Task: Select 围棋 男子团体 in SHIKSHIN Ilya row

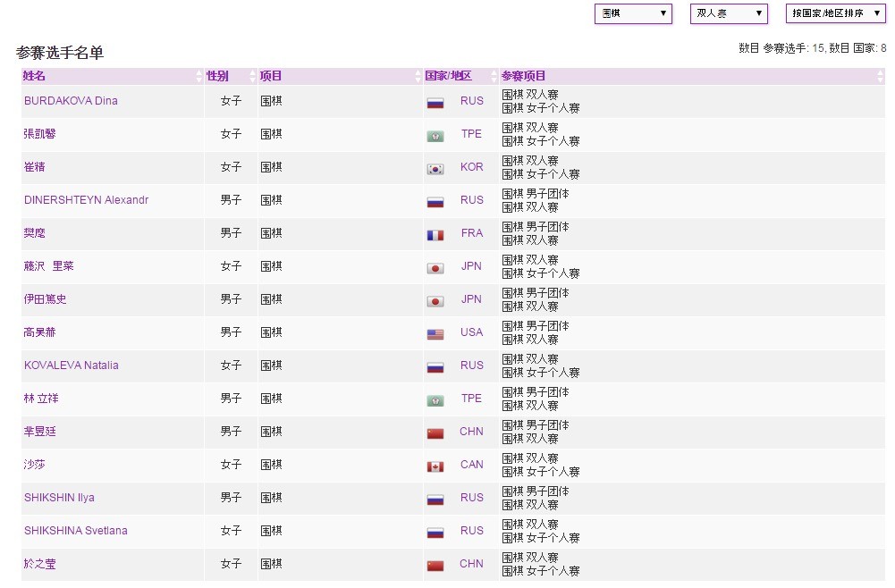Action: [536, 491]
